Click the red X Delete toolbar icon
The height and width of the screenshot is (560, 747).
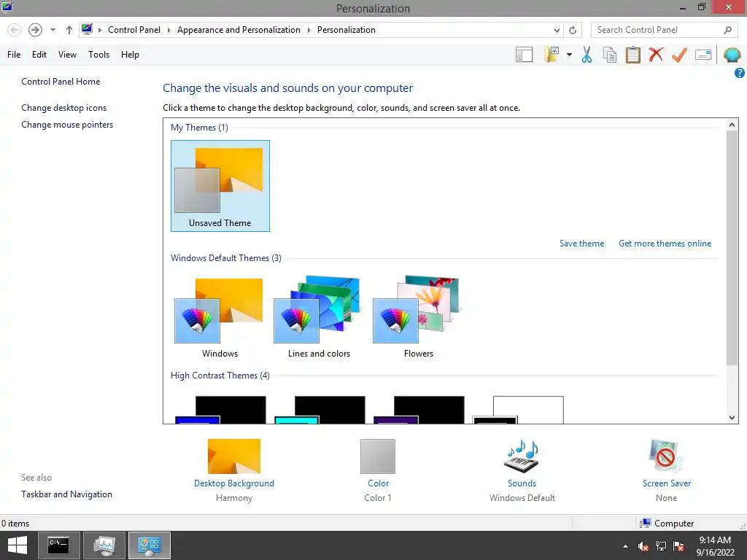click(656, 54)
